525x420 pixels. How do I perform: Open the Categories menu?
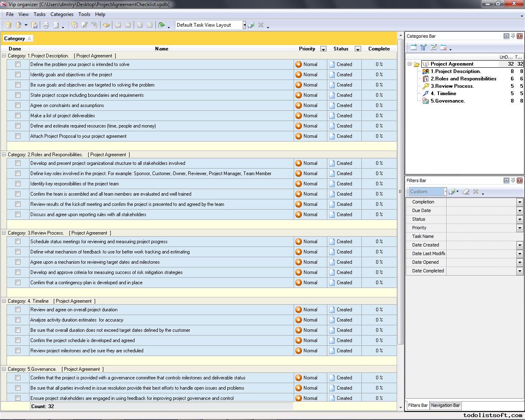pos(62,14)
